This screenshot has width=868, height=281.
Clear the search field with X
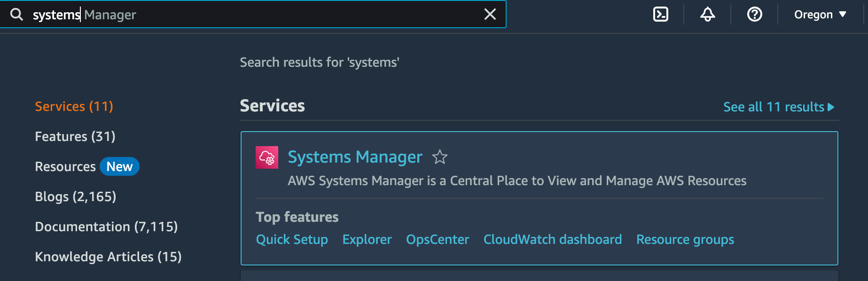pos(490,15)
